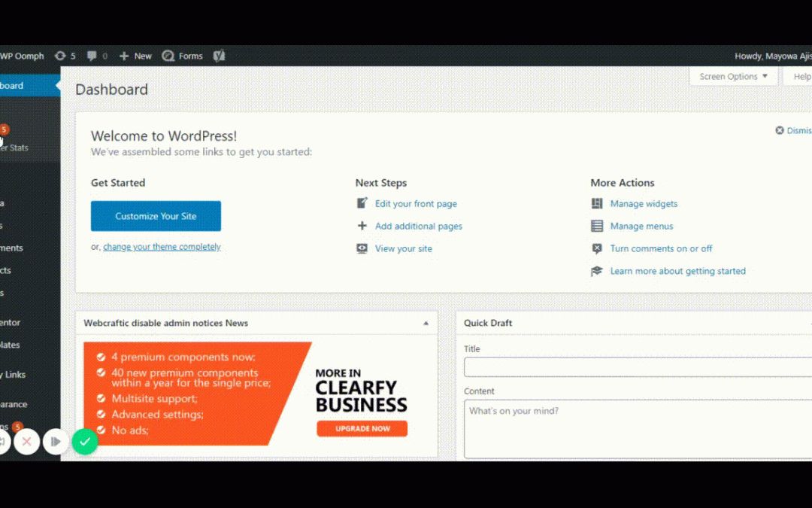
Task: Click Turn comments on or off link
Action: point(661,248)
